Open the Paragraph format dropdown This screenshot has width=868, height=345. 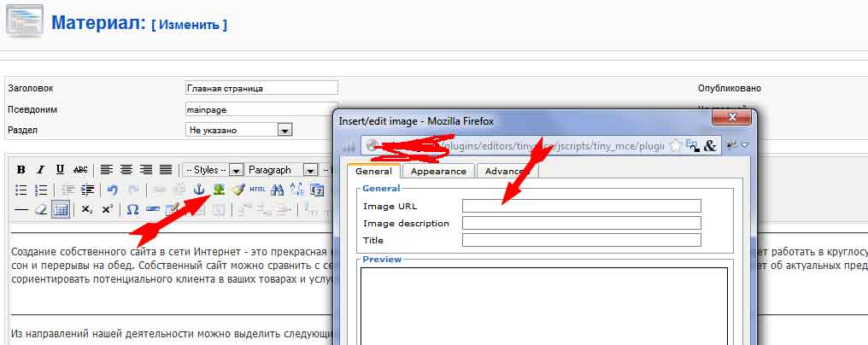(282, 170)
